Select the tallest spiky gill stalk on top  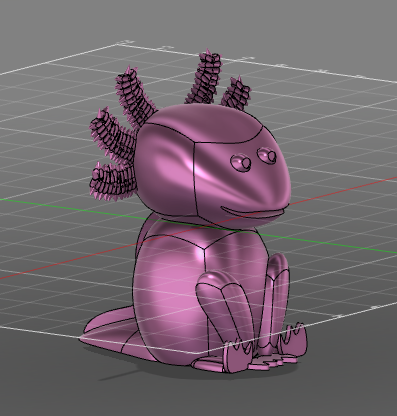click(x=205, y=77)
